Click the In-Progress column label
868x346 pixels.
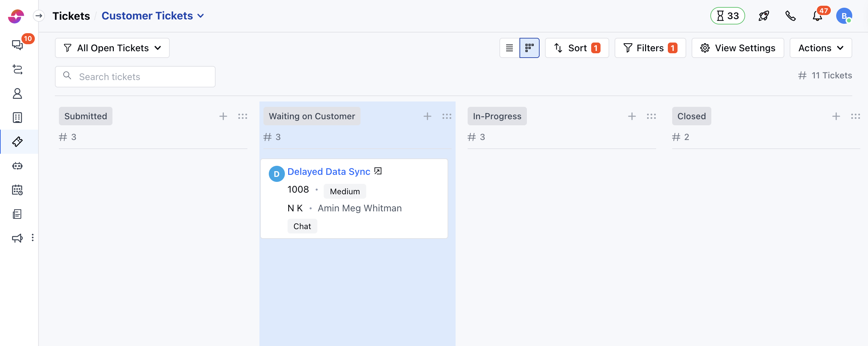click(497, 116)
